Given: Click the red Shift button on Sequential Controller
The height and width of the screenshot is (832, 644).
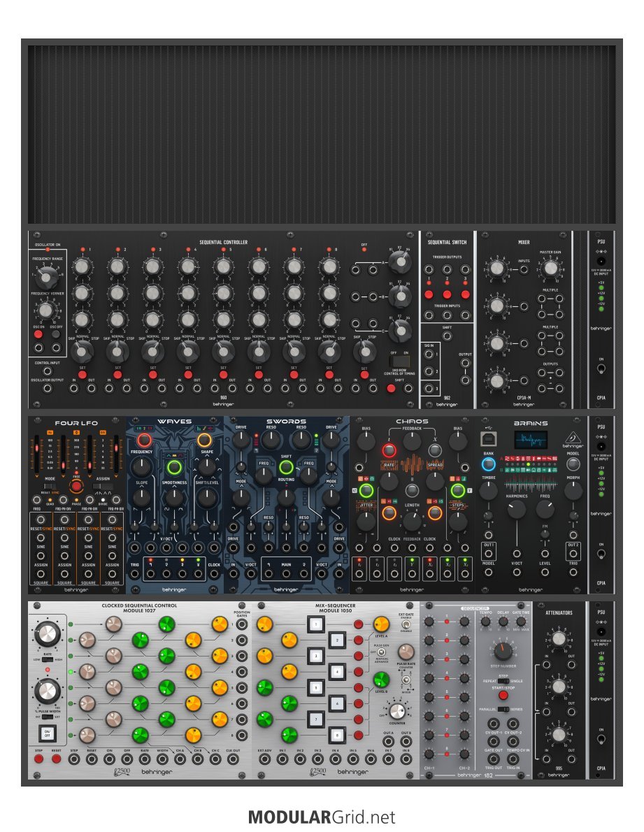Looking at the screenshot, I should click(391, 389).
